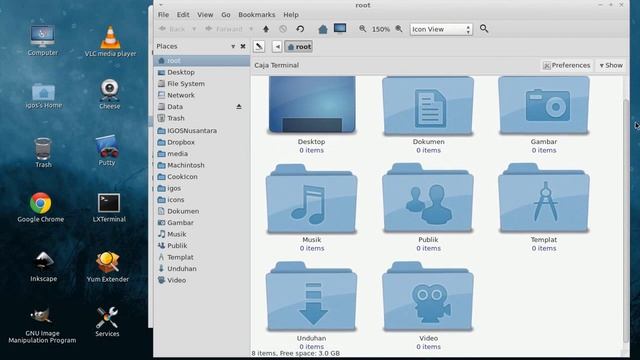Screen dimensions: 640x360
Task: Open the file search tool
Action: 484,29
